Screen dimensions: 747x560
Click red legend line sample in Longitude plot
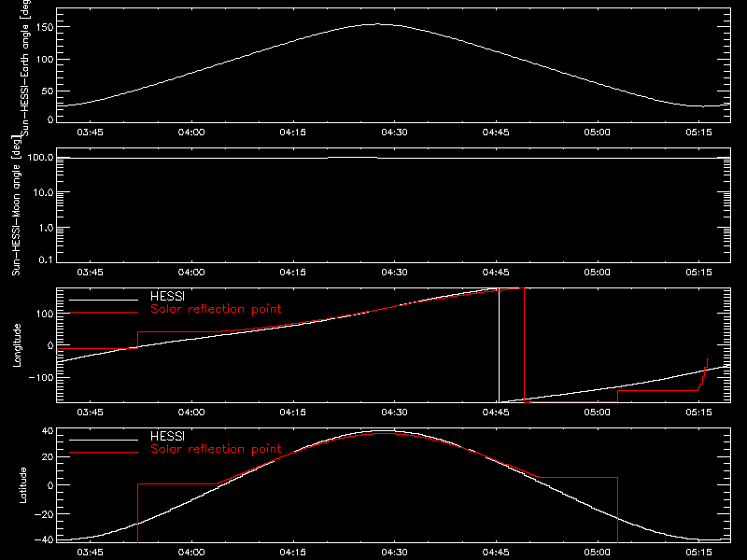coord(104,313)
